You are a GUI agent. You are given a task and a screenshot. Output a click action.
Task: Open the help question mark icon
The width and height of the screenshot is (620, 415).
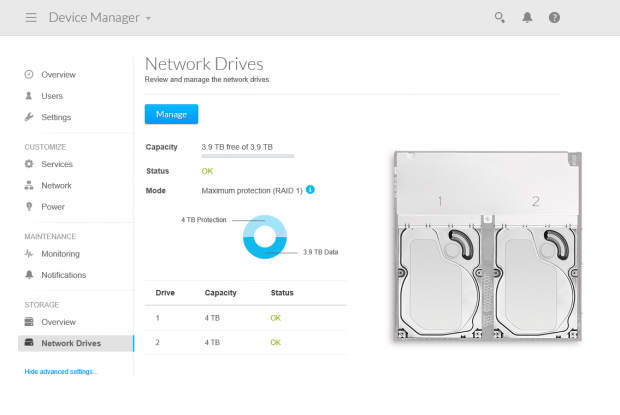tap(554, 17)
